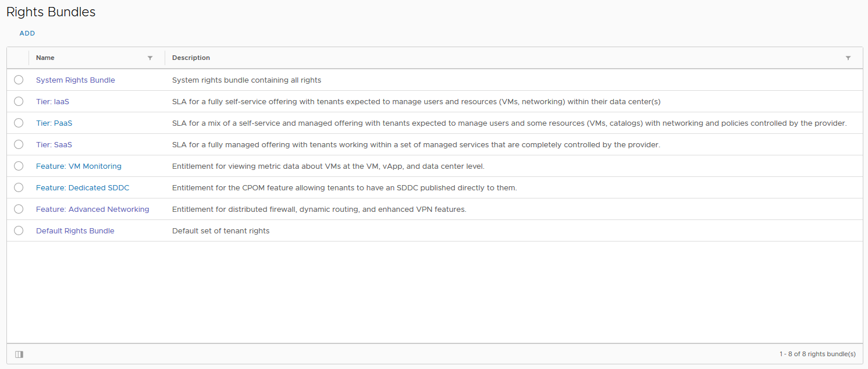
Task: Sort by the Description column header
Action: tap(191, 58)
